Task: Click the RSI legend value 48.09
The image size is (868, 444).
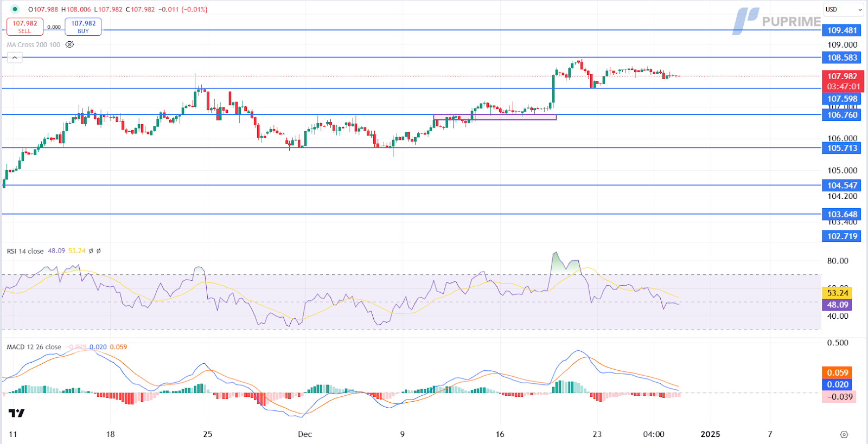Action: coord(56,251)
